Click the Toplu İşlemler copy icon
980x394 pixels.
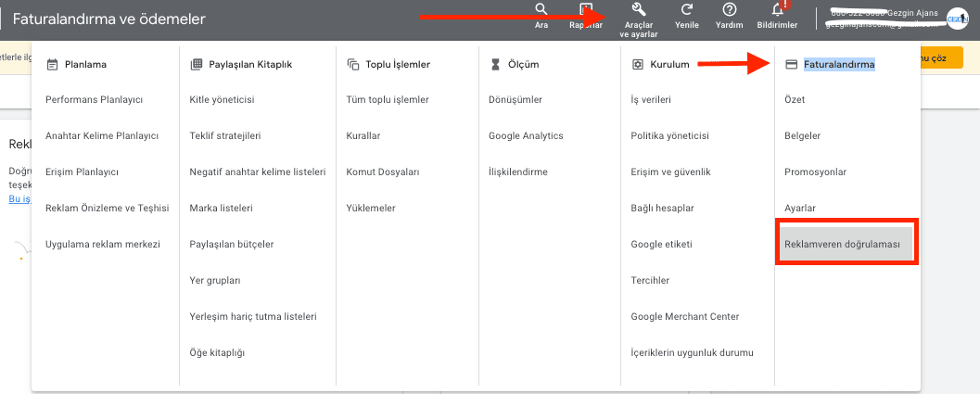tap(352, 64)
